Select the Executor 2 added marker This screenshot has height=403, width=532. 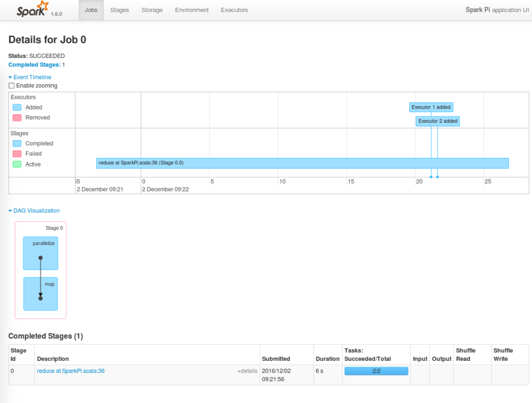click(x=437, y=121)
